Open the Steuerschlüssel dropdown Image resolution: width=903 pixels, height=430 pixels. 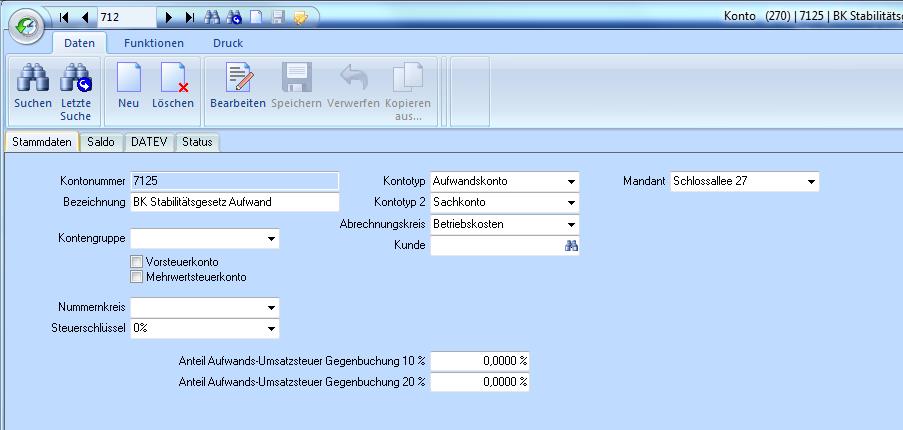271,329
